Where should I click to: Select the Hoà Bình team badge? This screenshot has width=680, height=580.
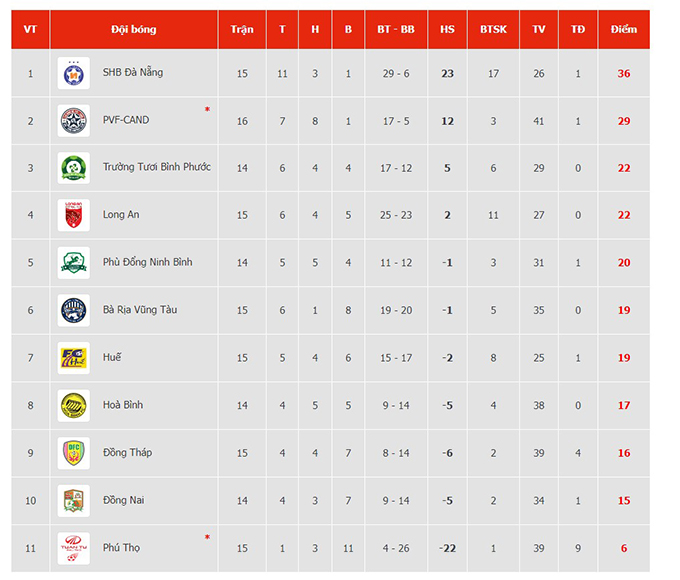[74, 405]
